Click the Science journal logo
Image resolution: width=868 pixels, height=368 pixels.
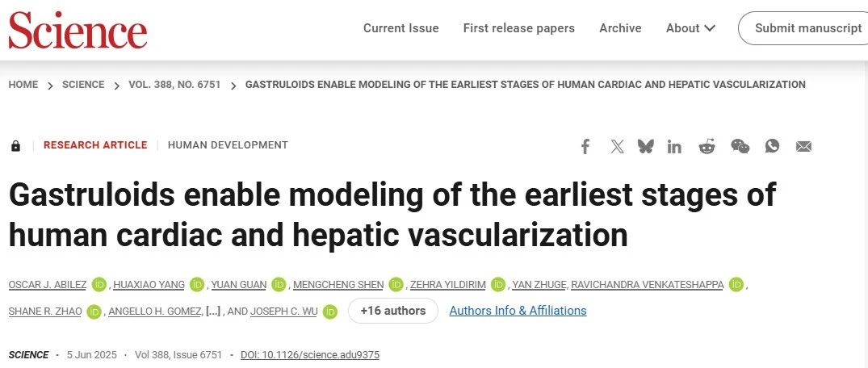click(78, 29)
